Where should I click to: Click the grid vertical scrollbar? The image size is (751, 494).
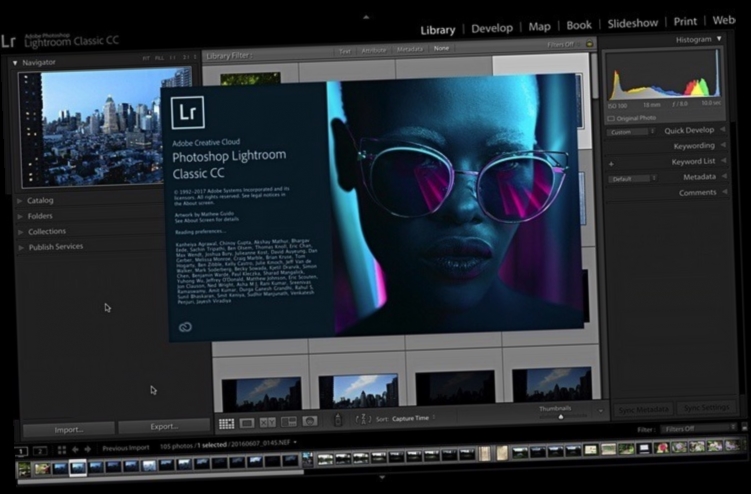click(x=595, y=77)
